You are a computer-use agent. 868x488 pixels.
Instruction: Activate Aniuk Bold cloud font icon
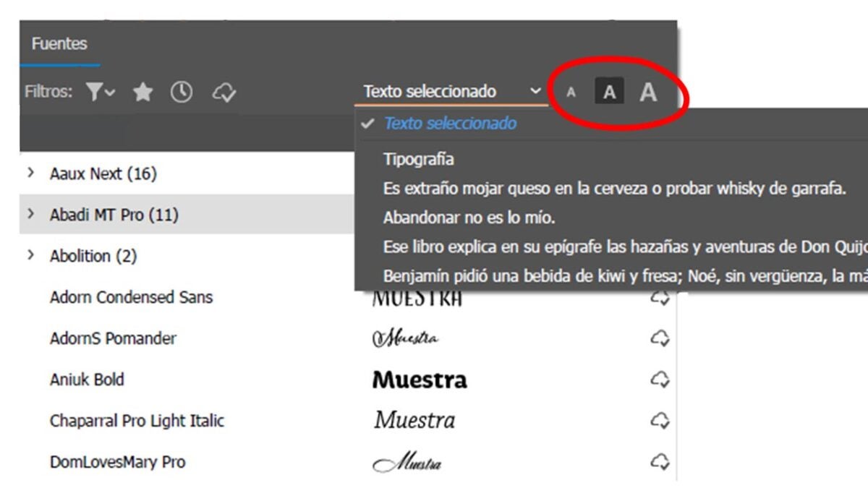click(x=659, y=379)
